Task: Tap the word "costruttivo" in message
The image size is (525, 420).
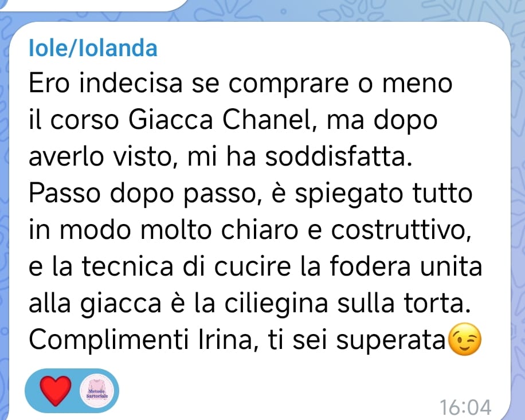Action: click(401, 230)
